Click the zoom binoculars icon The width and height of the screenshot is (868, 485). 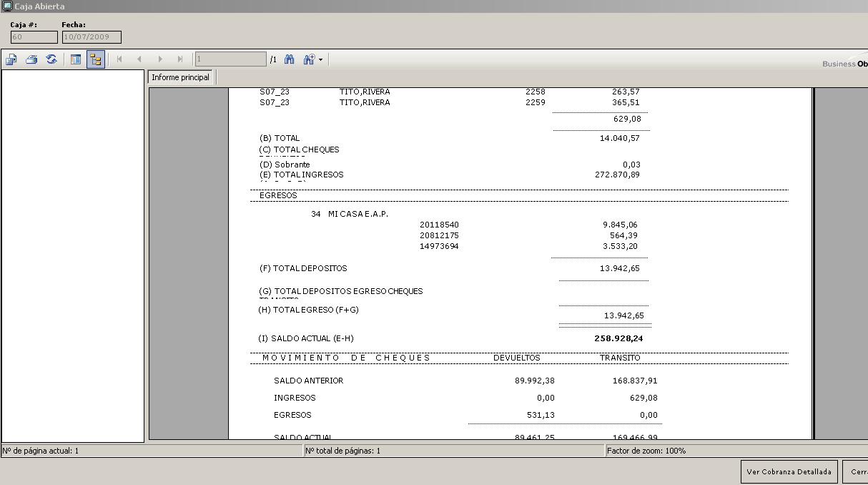tap(309, 59)
